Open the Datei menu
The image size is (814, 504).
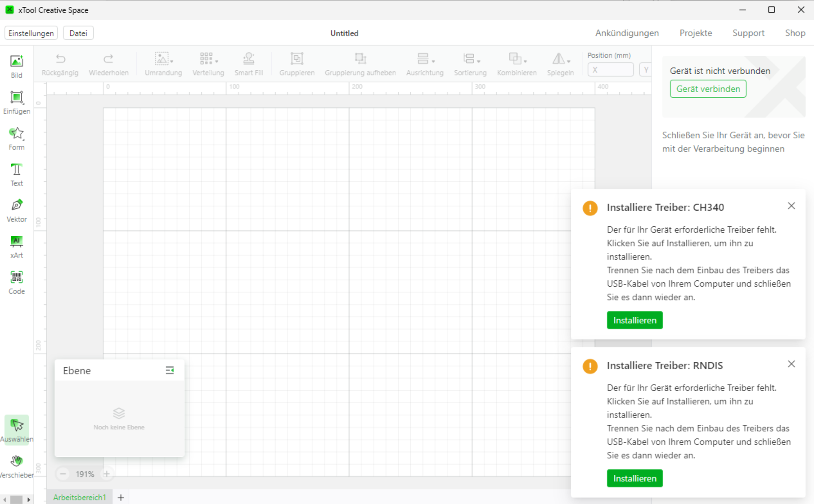click(x=78, y=33)
